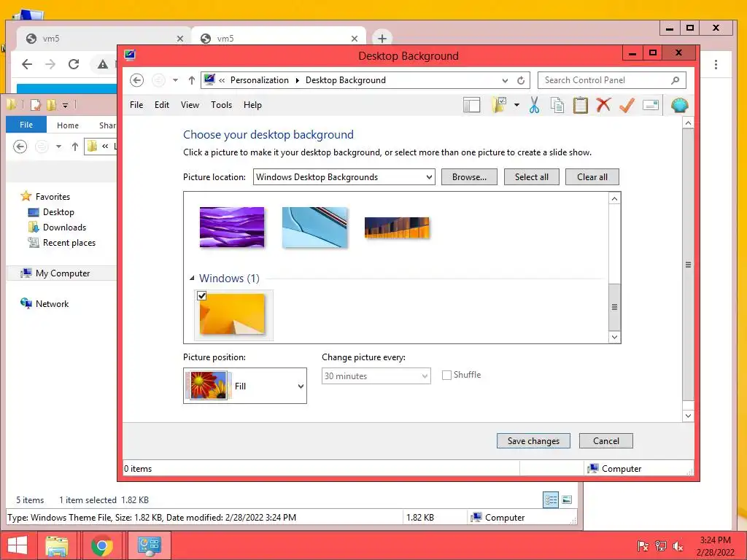The width and height of the screenshot is (747, 560).
Task: Click the muted speaker tray icon
Action: (x=678, y=546)
